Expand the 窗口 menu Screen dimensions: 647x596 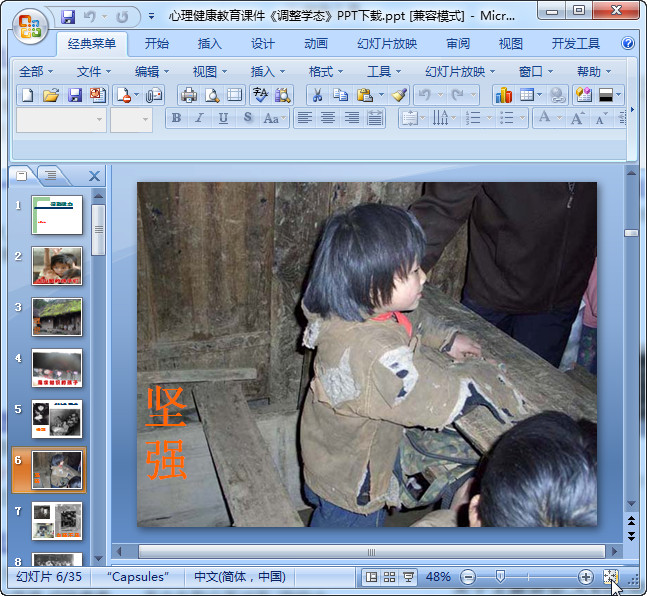click(x=535, y=72)
